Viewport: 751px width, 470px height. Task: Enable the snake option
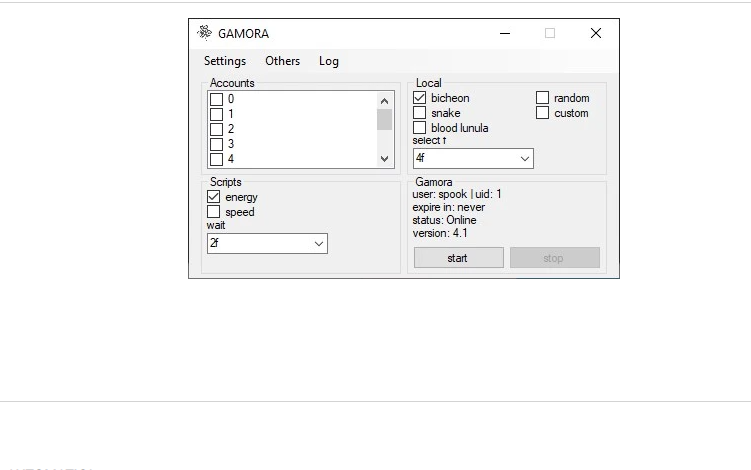coord(420,113)
